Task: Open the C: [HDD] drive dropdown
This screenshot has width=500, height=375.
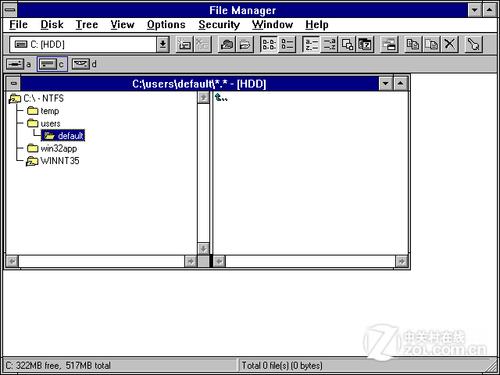Action: click(x=163, y=44)
